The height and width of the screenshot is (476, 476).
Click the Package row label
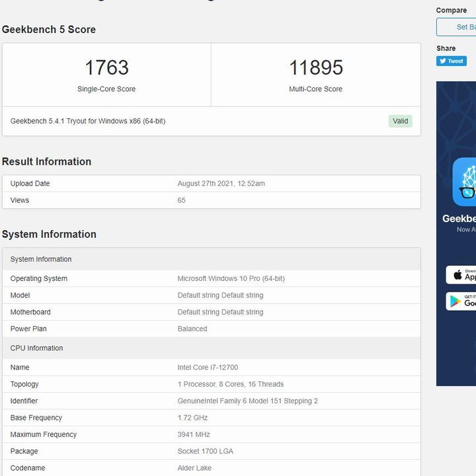tap(24, 452)
